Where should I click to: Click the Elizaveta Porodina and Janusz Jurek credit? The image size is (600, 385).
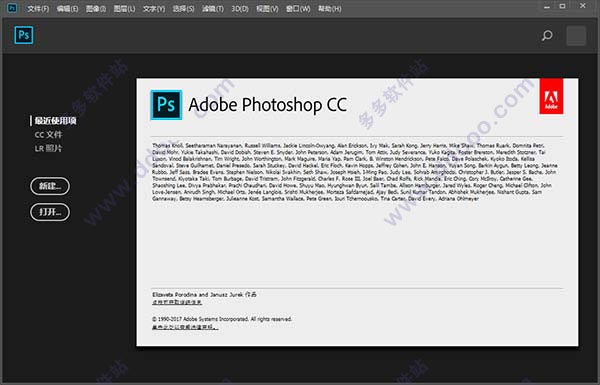click(204, 295)
